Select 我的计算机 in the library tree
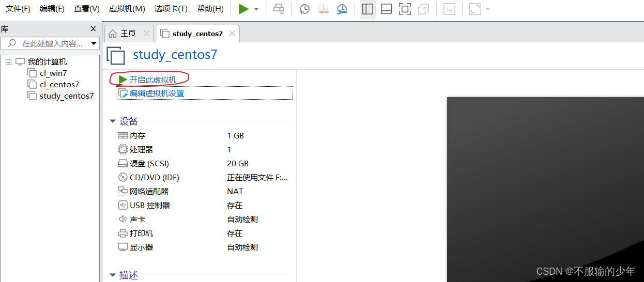The height and width of the screenshot is (282, 644). pos(47,62)
